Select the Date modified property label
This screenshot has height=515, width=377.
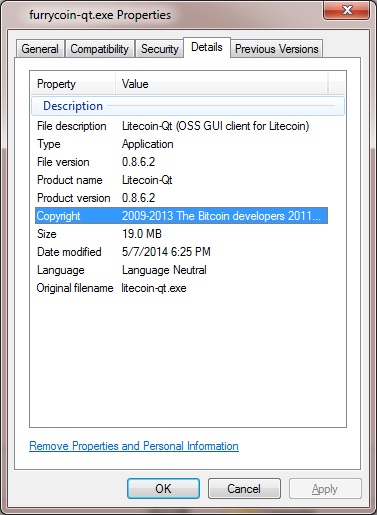click(x=69, y=252)
